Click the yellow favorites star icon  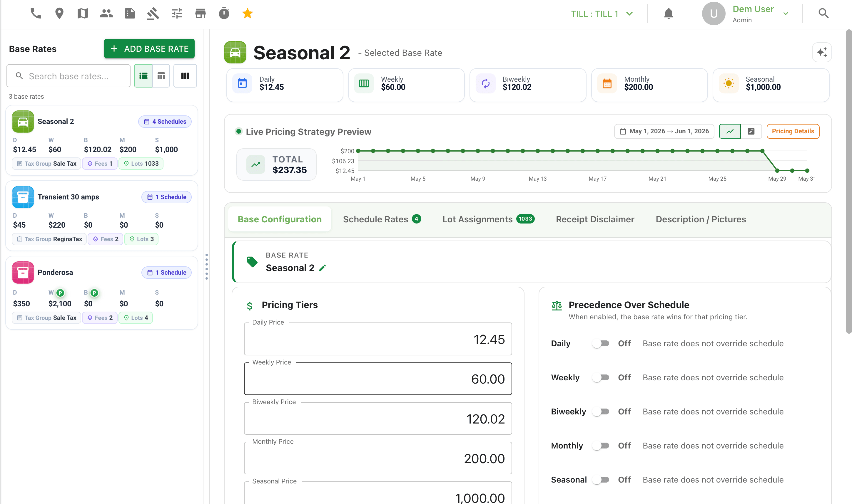[x=248, y=14]
